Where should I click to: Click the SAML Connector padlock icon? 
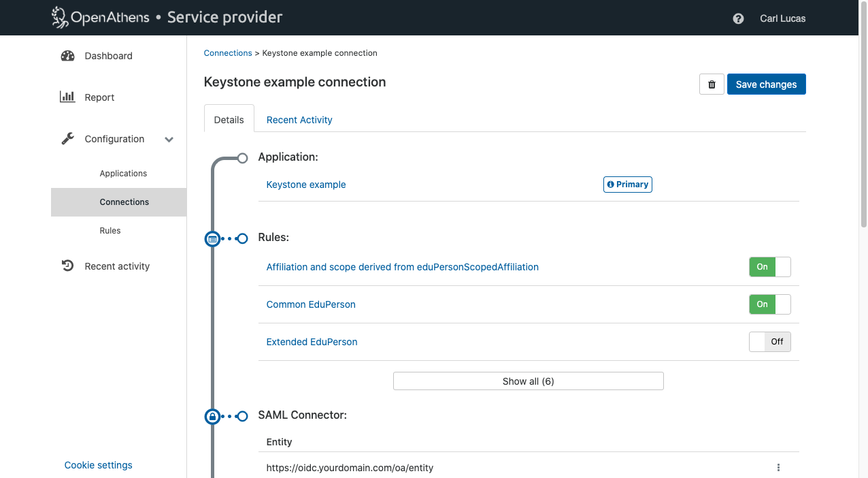tap(213, 416)
